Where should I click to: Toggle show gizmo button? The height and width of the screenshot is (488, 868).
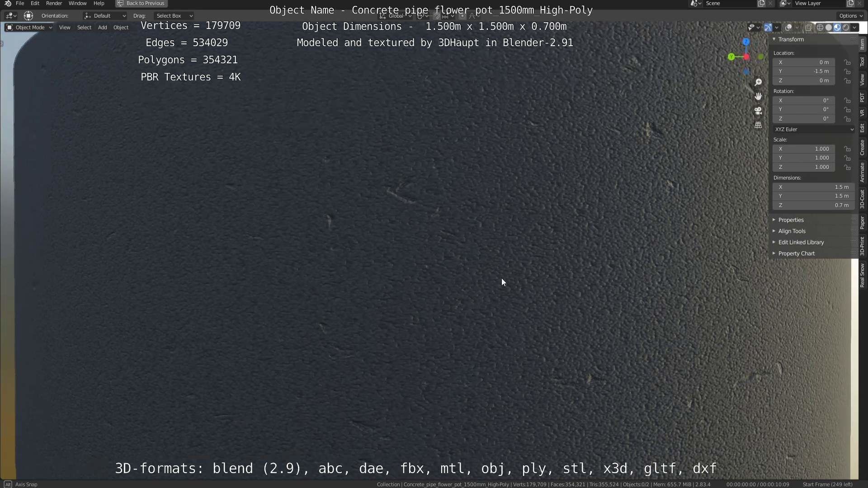point(768,28)
